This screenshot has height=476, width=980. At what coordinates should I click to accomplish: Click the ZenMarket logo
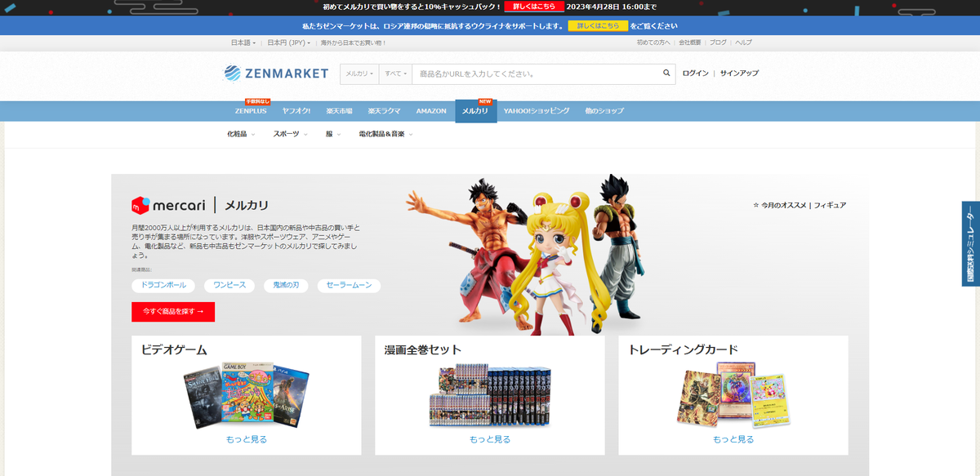(276, 73)
